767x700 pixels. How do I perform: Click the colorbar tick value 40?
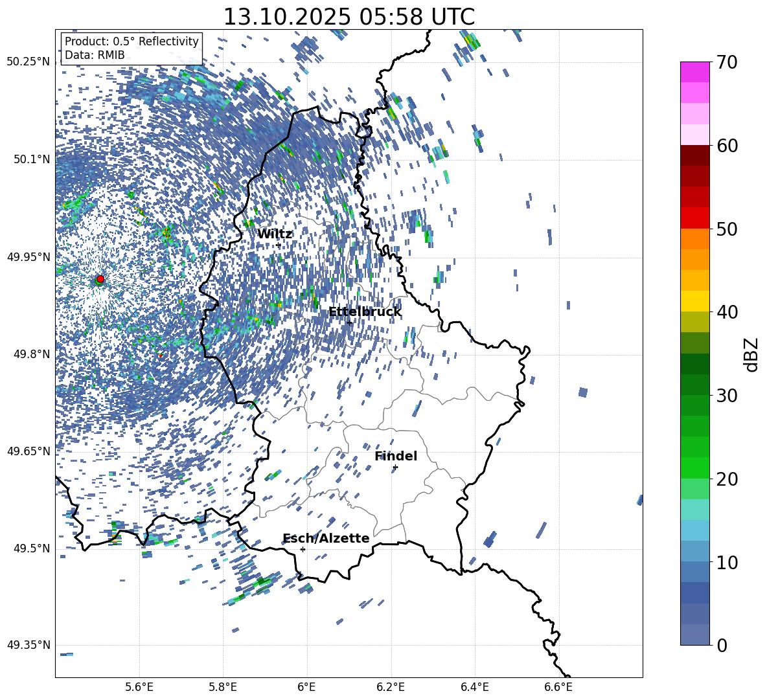click(x=727, y=312)
